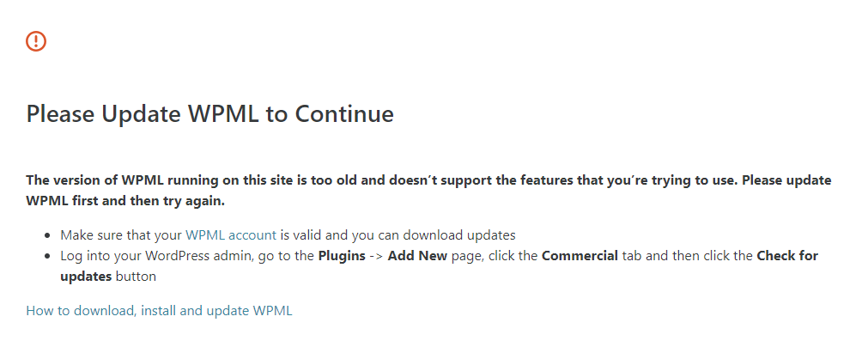Click the bold "Plugins" text
The height and width of the screenshot is (353, 868).
pyautogui.click(x=343, y=256)
